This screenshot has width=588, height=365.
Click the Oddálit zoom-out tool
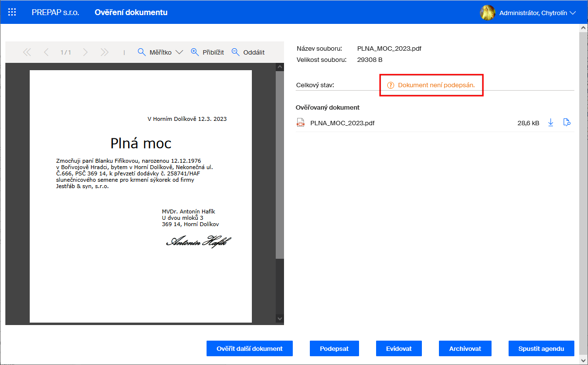coord(247,52)
